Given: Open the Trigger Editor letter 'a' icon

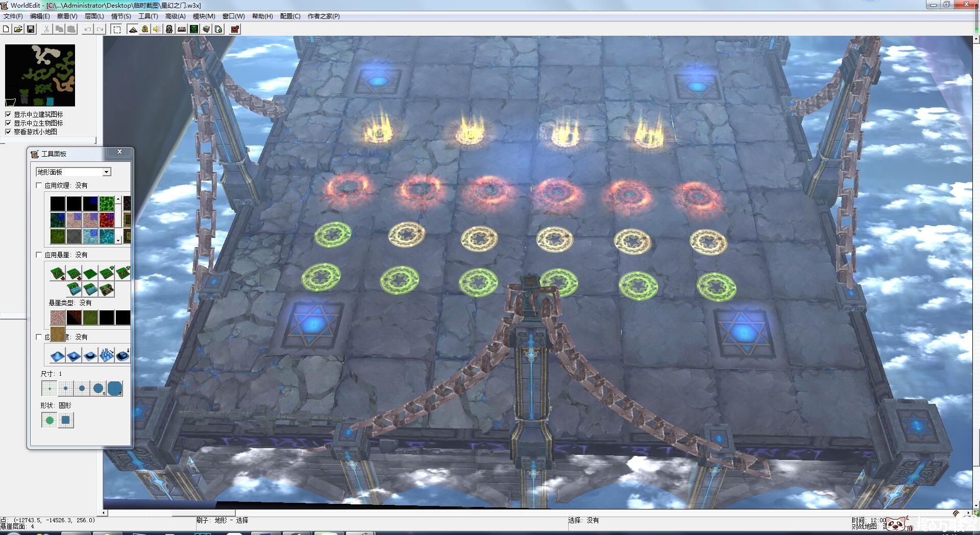Looking at the screenshot, I should 145,29.
